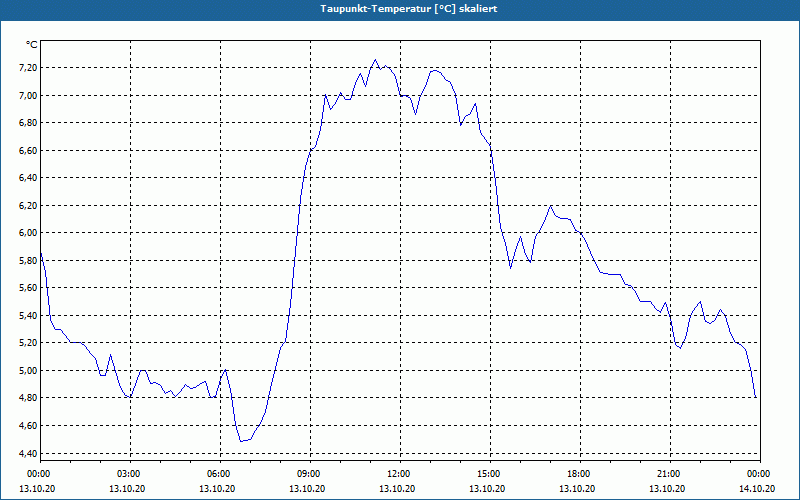Click the '6,00' y-axis label

click(x=28, y=233)
